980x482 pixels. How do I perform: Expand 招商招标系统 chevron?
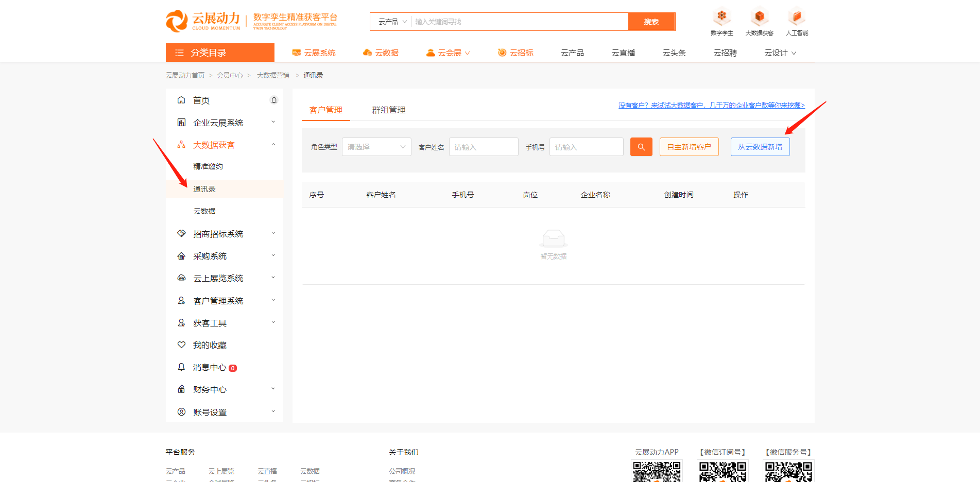tap(273, 233)
